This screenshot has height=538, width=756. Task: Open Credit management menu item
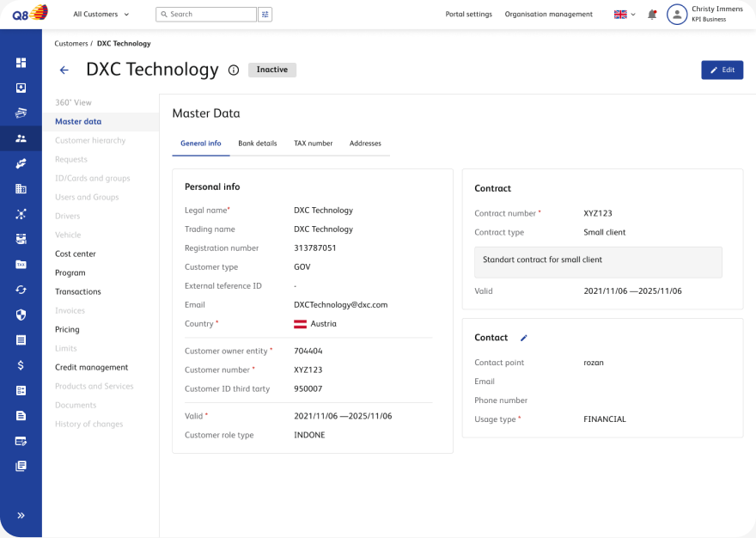point(92,367)
